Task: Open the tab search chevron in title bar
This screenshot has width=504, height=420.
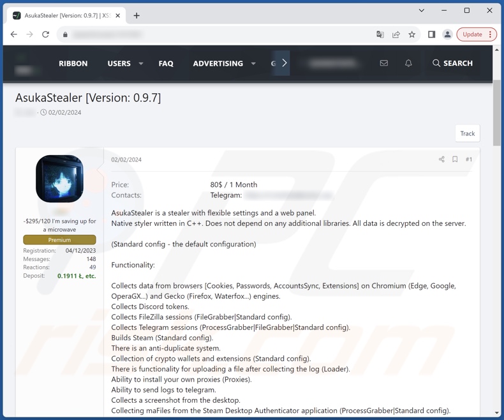Action: click(x=422, y=11)
